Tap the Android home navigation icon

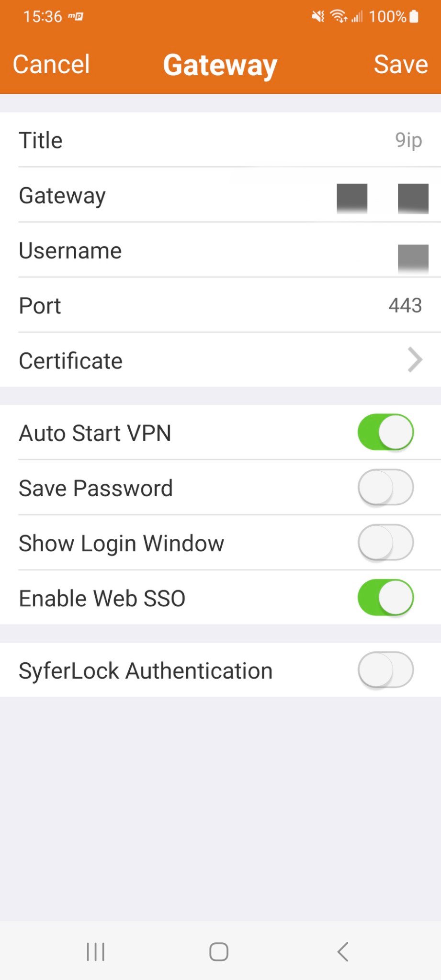pyautogui.click(x=219, y=952)
